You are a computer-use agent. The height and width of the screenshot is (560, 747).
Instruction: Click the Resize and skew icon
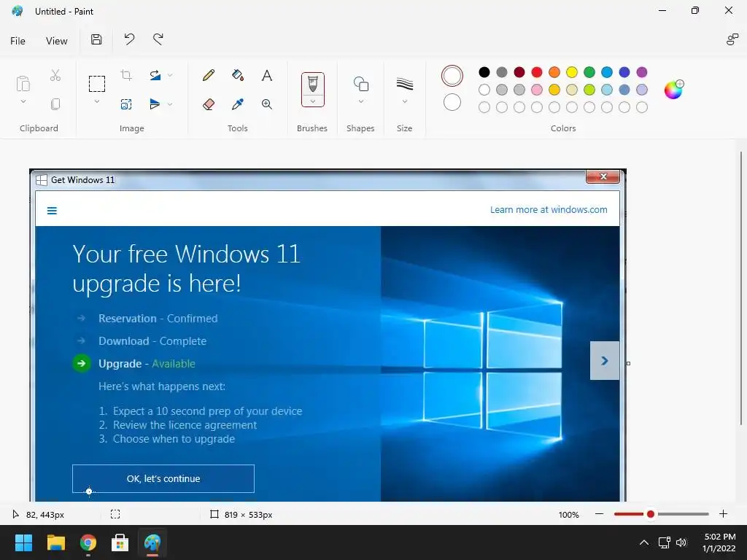coord(125,104)
